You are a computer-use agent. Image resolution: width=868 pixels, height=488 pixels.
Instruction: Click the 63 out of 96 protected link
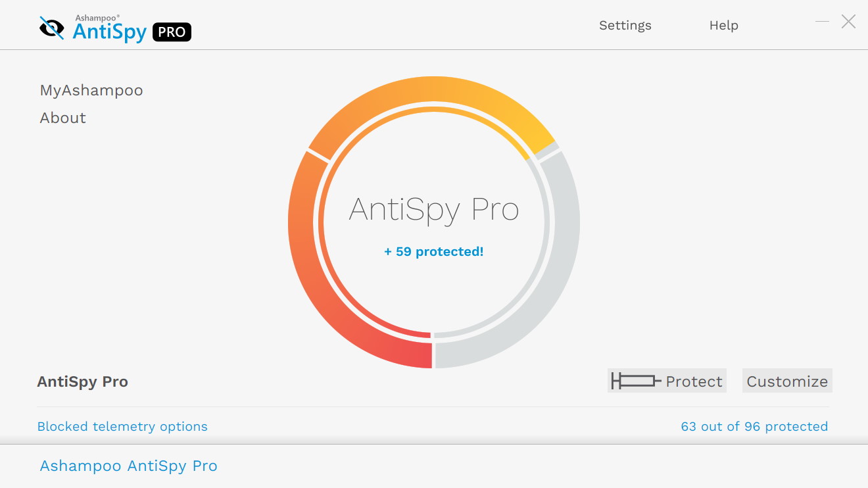(754, 426)
